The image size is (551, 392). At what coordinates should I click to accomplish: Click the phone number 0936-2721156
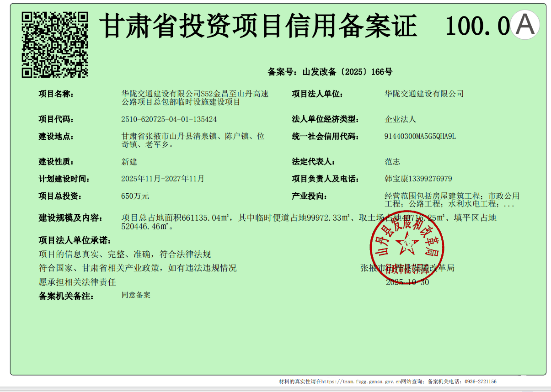pyautogui.click(x=480, y=381)
